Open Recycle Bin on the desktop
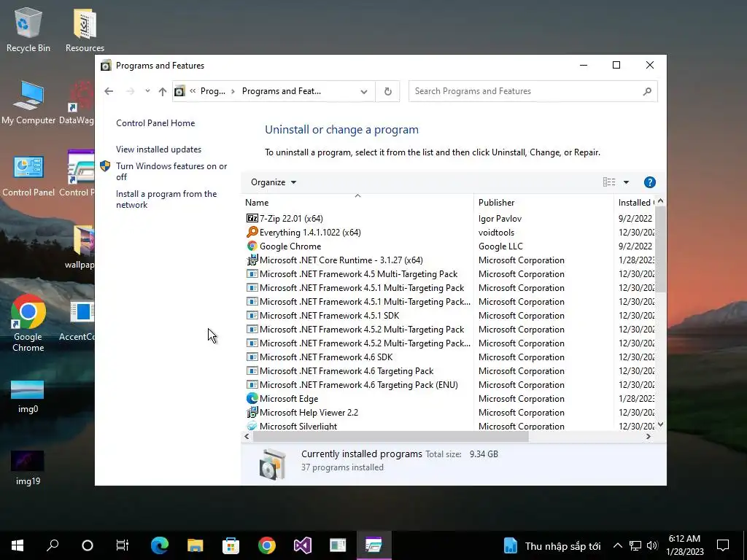The height and width of the screenshot is (560, 747). (28, 29)
